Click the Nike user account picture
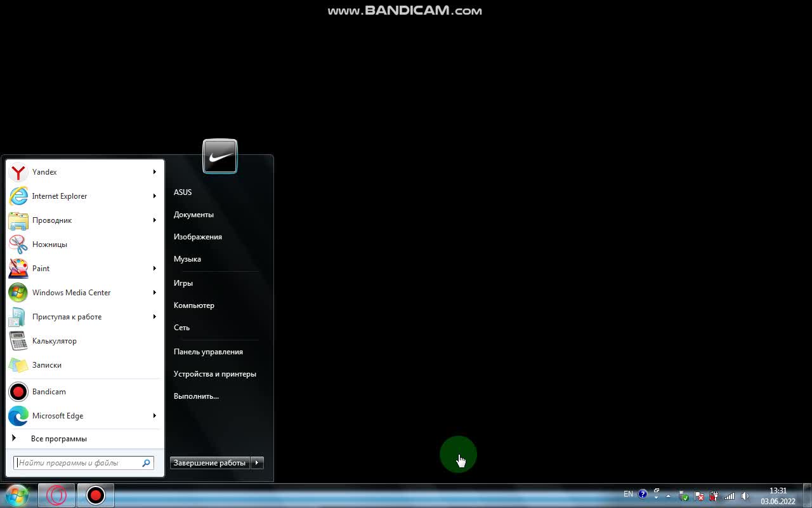 point(220,156)
